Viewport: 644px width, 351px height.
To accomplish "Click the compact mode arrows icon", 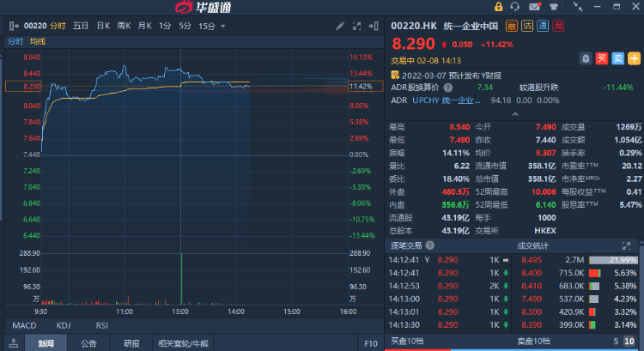I will (x=578, y=7).
